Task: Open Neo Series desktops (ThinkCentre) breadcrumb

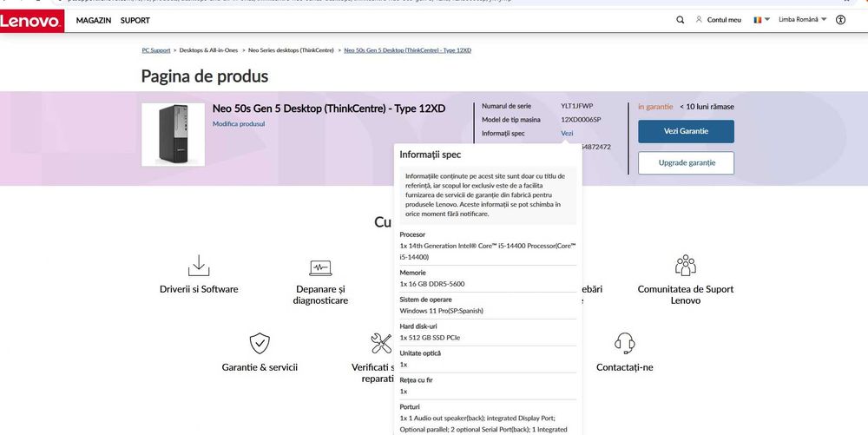Action: 291,50
